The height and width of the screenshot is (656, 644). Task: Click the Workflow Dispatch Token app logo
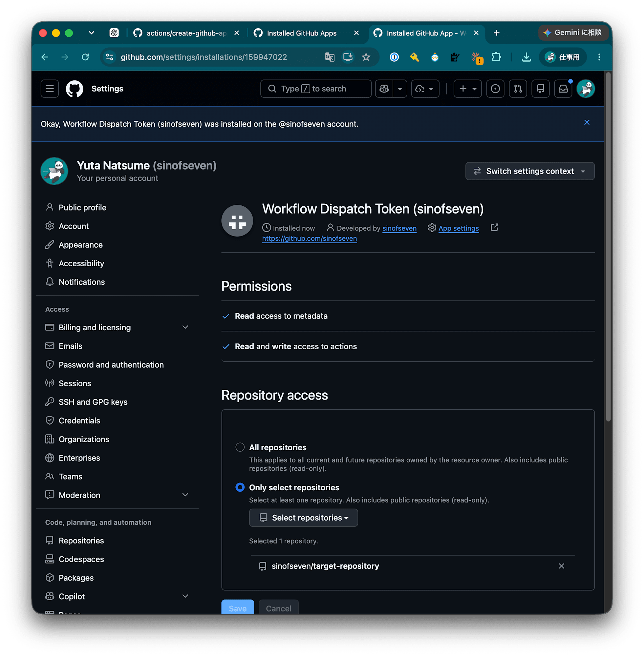click(x=237, y=221)
